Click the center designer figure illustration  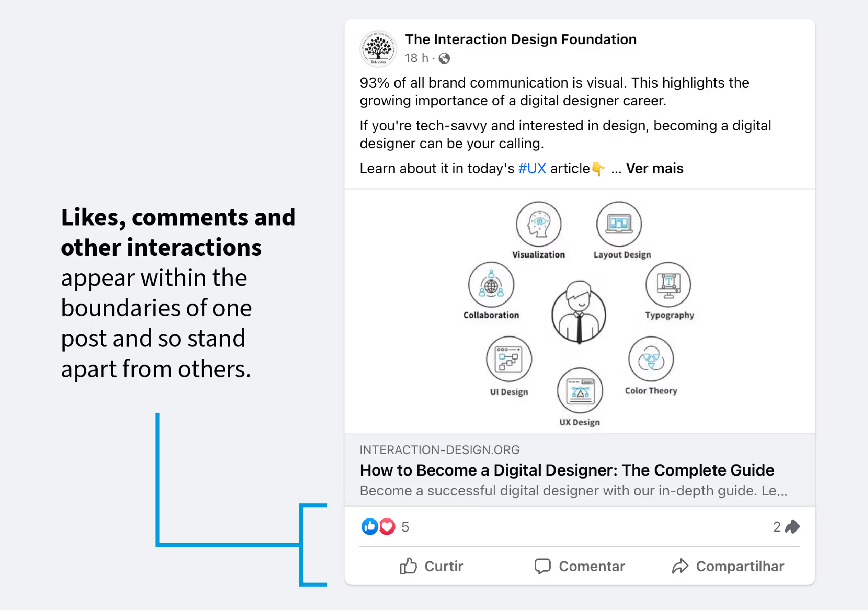click(x=579, y=312)
